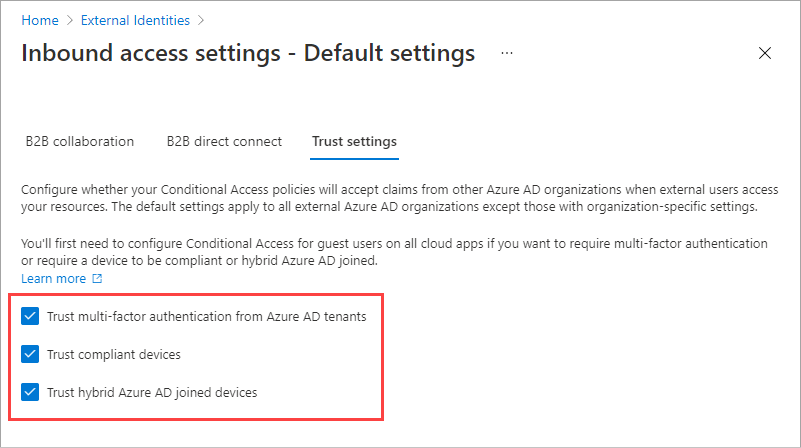Image resolution: width=801 pixels, height=448 pixels.
Task: Click the "Trust compliant devices" label text
Action: pyautogui.click(x=114, y=354)
